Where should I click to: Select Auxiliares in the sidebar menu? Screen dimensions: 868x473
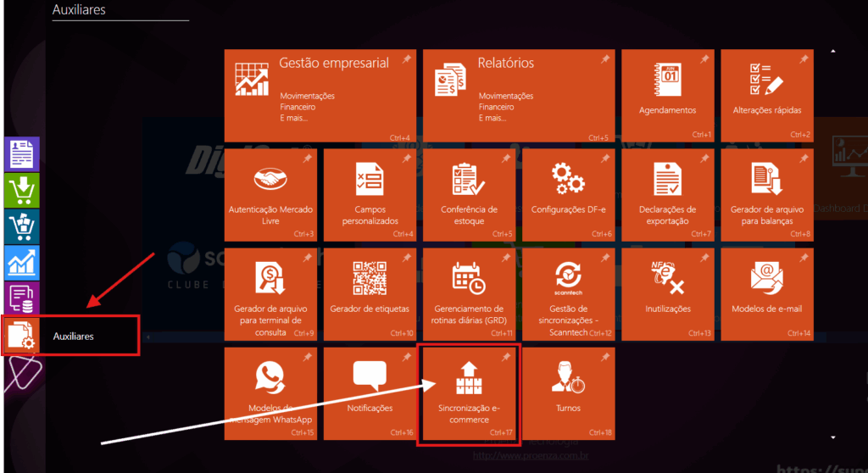(x=71, y=336)
